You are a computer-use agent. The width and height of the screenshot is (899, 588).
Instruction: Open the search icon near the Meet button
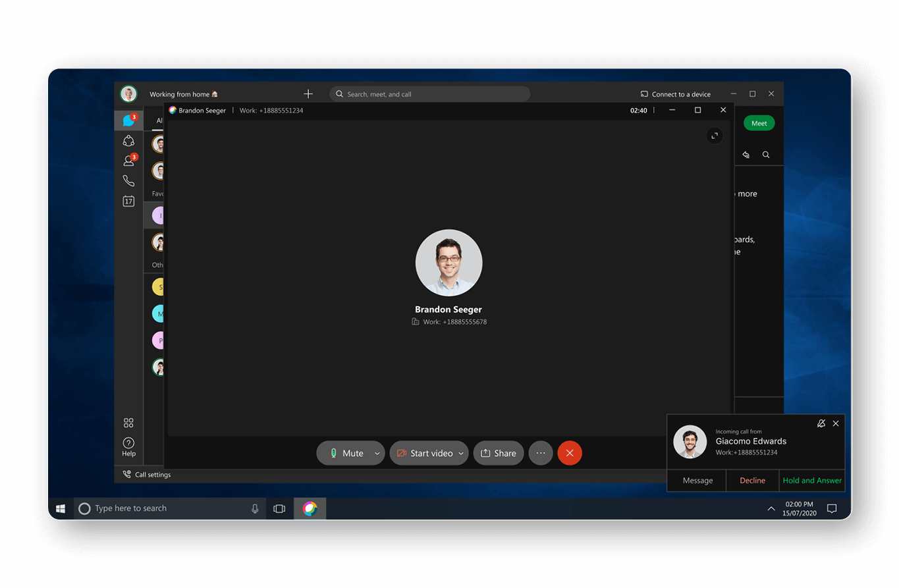766,154
